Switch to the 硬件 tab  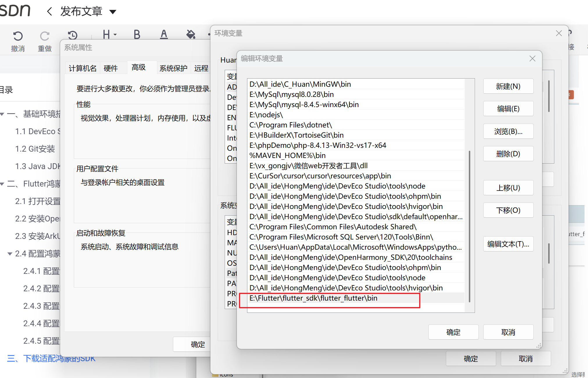point(111,68)
